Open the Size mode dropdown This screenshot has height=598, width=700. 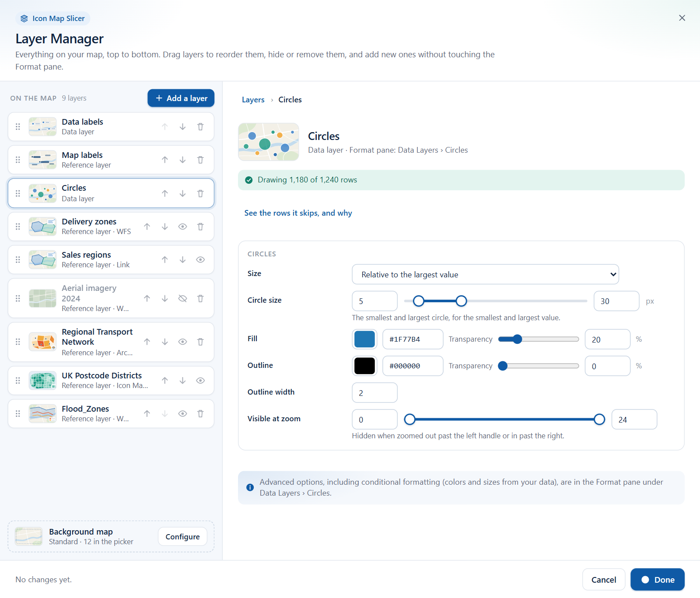click(x=485, y=275)
